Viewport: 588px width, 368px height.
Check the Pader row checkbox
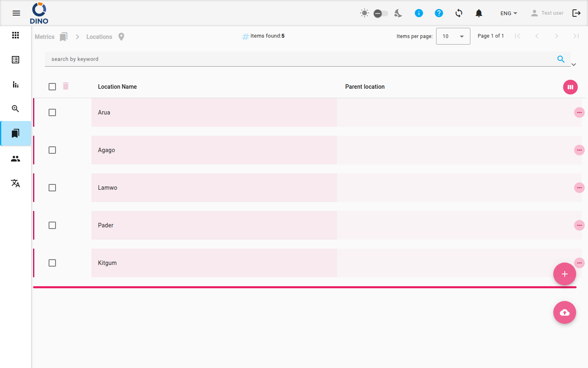tap(52, 225)
